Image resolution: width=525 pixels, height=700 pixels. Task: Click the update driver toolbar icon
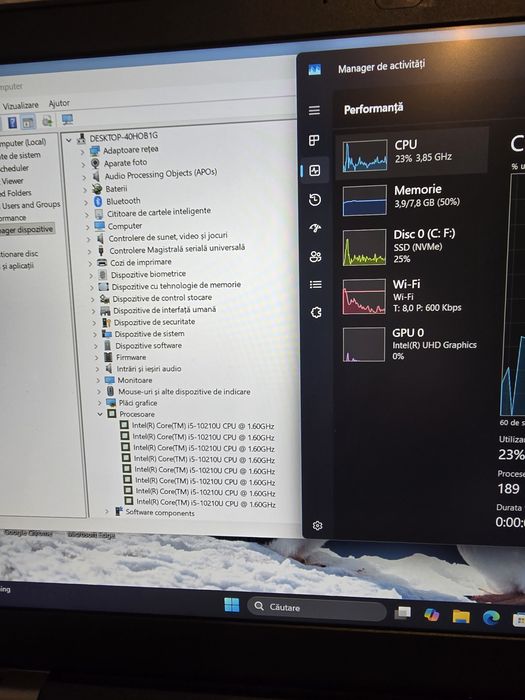click(47, 121)
